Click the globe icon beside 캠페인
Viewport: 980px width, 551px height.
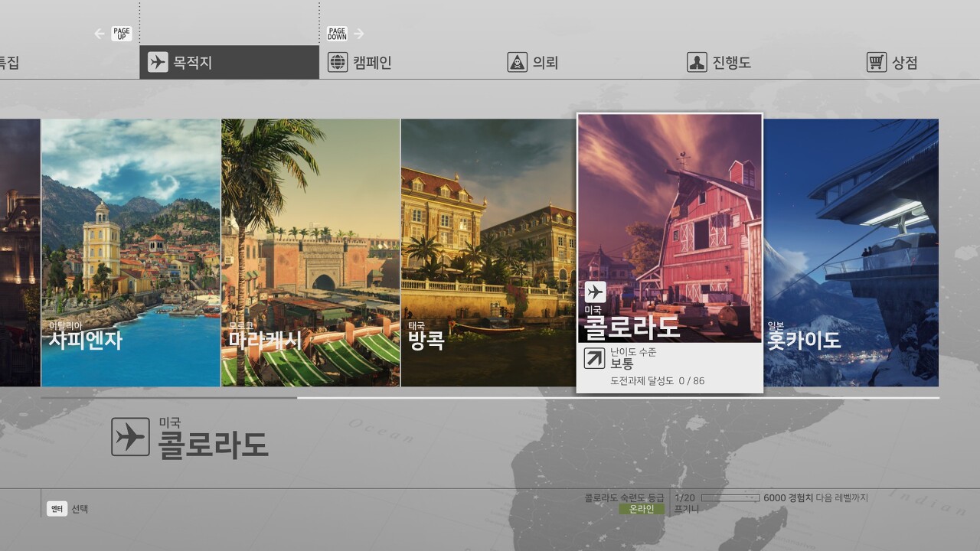338,62
